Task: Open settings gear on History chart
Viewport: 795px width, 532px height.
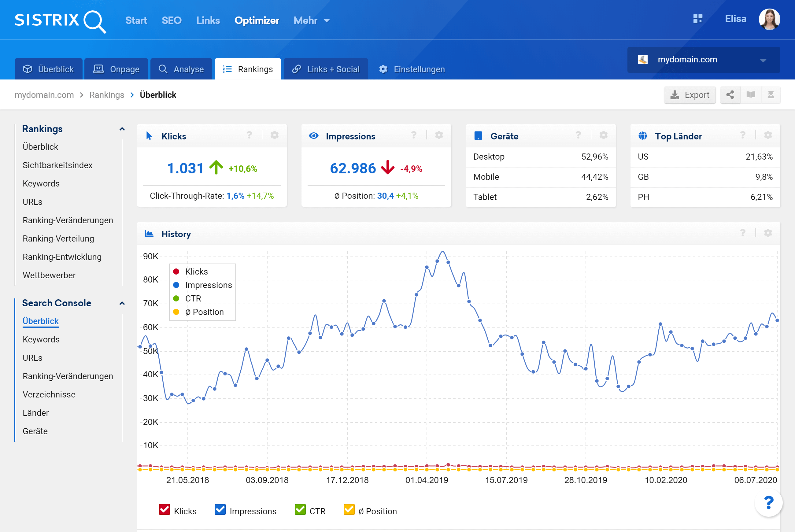Action: pos(768,233)
